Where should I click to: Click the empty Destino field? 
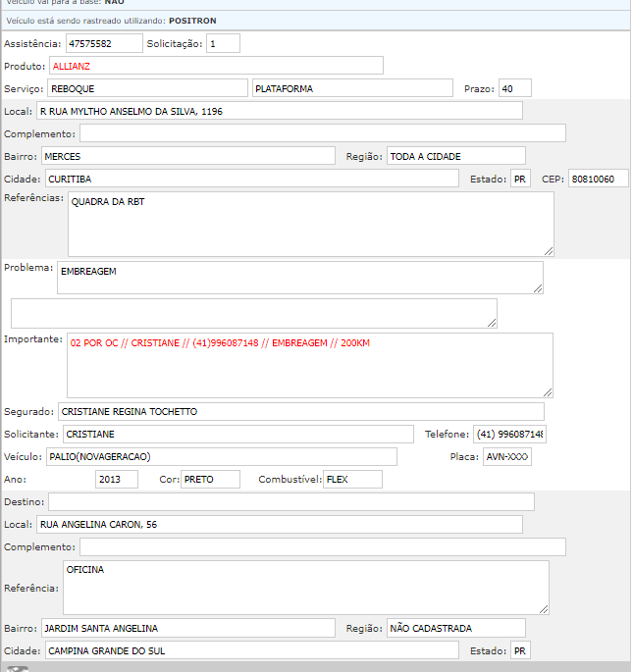click(x=290, y=501)
